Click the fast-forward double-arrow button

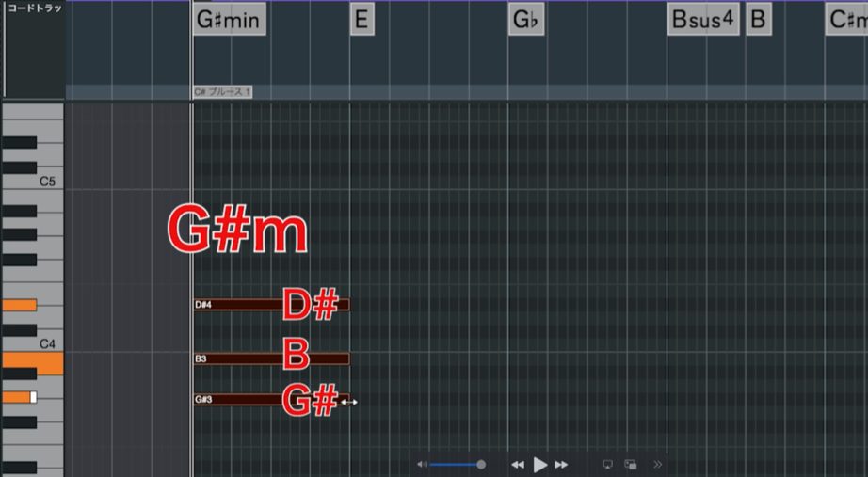[561, 465]
